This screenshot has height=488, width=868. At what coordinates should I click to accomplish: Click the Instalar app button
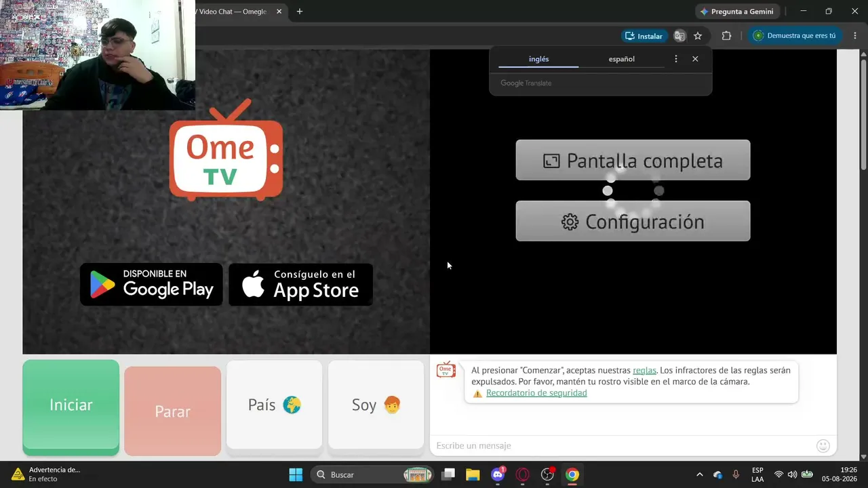point(644,36)
